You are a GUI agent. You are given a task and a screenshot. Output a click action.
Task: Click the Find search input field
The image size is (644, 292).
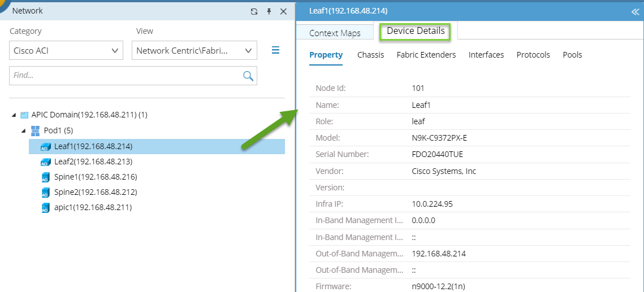[x=124, y=76]
